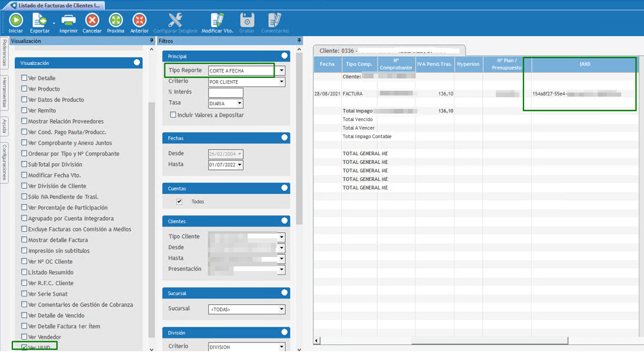644x353 pixels.
Task: Open the Herramientas side tab
Action: tap(4, 92)
